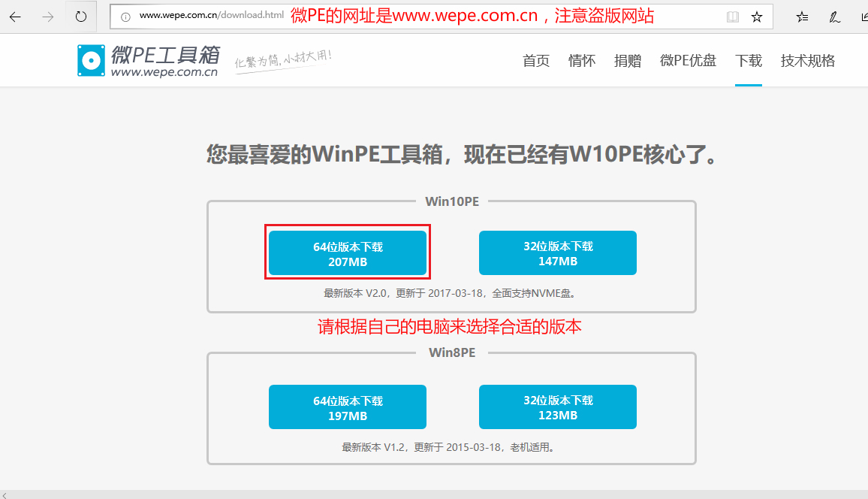This screenshot has width=868, height=499.
Task: Switch to the 技术规格 section
Action: tap(808, 61)
